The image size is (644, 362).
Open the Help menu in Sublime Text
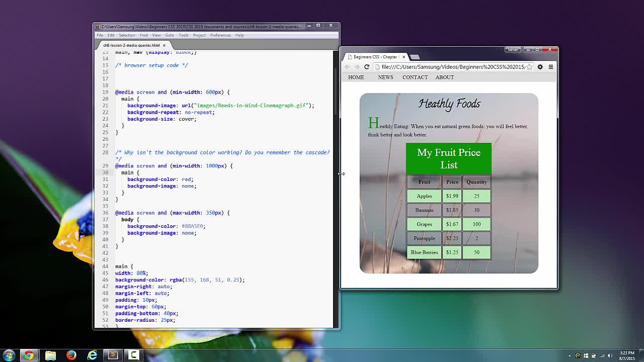pos(239,35)
